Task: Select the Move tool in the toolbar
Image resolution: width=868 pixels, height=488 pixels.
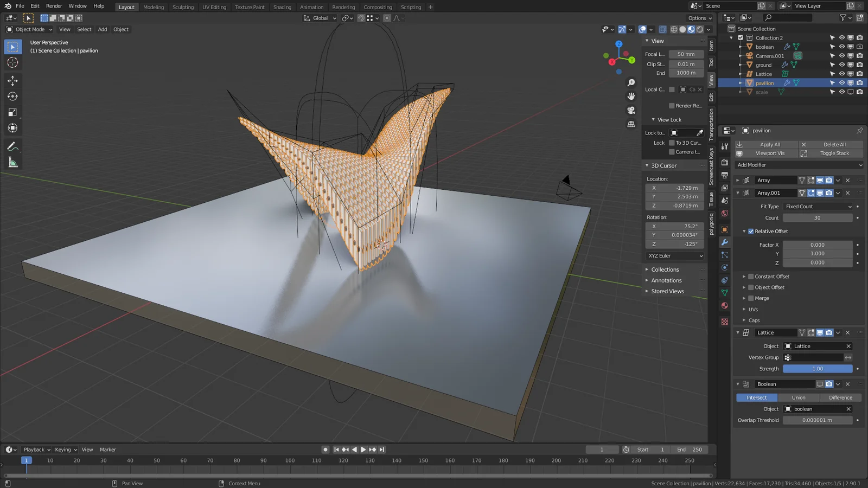Action: pos(12,80)
